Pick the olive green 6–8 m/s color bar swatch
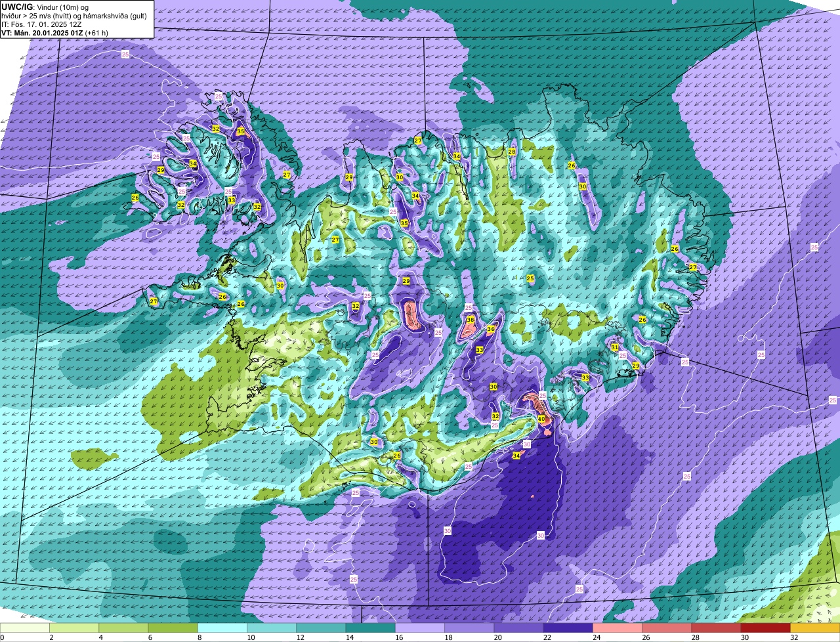The width and height of the screenshot is (840, 642). coord(173,628)
